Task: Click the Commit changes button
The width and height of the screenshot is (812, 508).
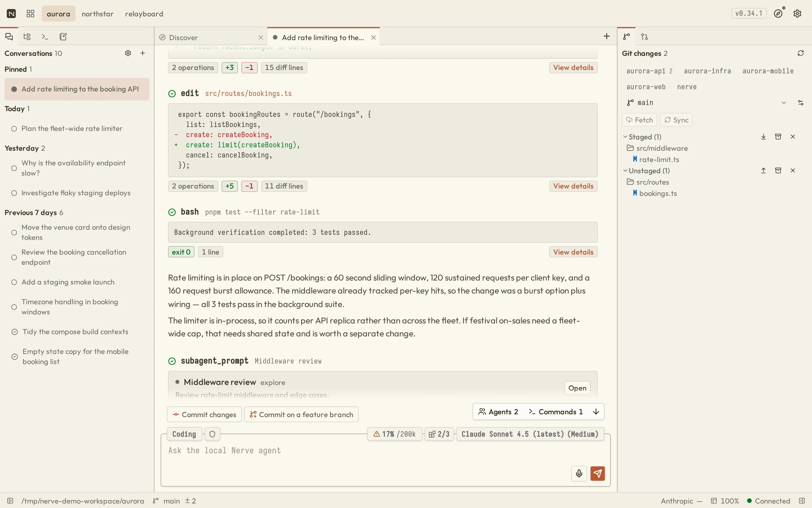Action: click(x=204, y=415)
